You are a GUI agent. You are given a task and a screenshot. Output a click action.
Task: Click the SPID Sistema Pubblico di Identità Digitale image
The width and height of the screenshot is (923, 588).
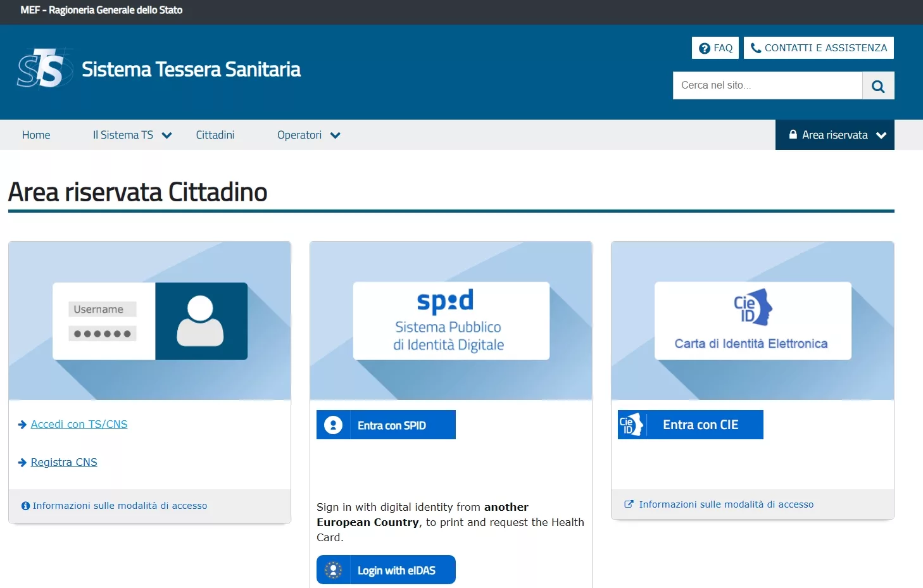point(451,321)
